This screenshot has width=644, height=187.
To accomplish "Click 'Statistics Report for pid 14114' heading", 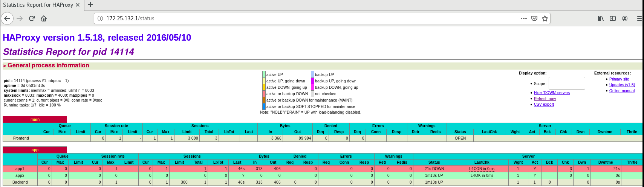I will pos(69,52).
